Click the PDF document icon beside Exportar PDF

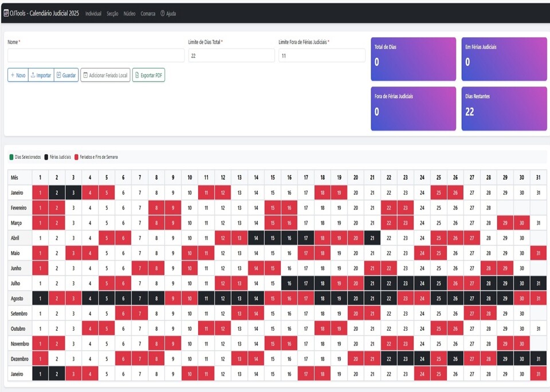137,75
